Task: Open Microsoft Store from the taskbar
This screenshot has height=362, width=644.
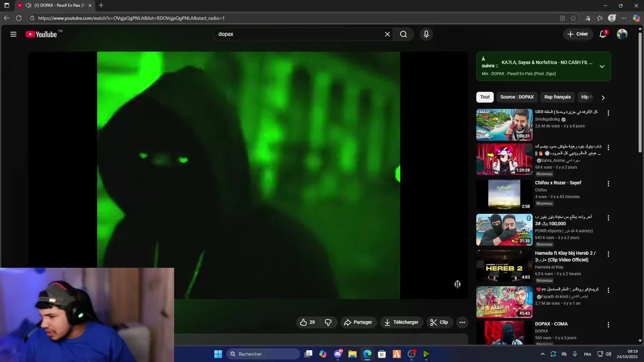Action: (382, 354)
